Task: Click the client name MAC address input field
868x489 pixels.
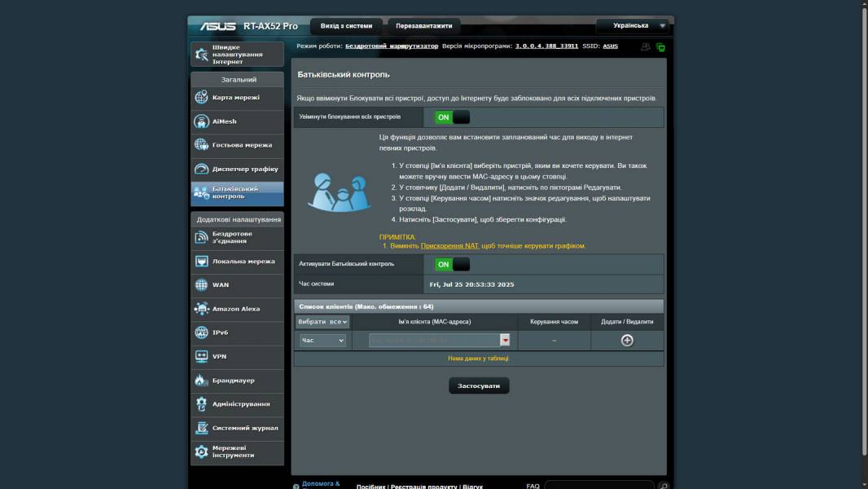Action: (434, 341)
